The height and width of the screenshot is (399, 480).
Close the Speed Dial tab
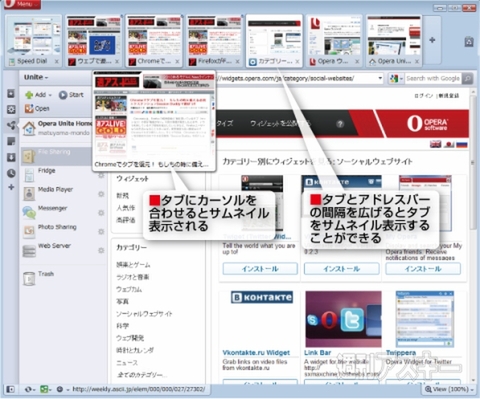tap(57, 62)
